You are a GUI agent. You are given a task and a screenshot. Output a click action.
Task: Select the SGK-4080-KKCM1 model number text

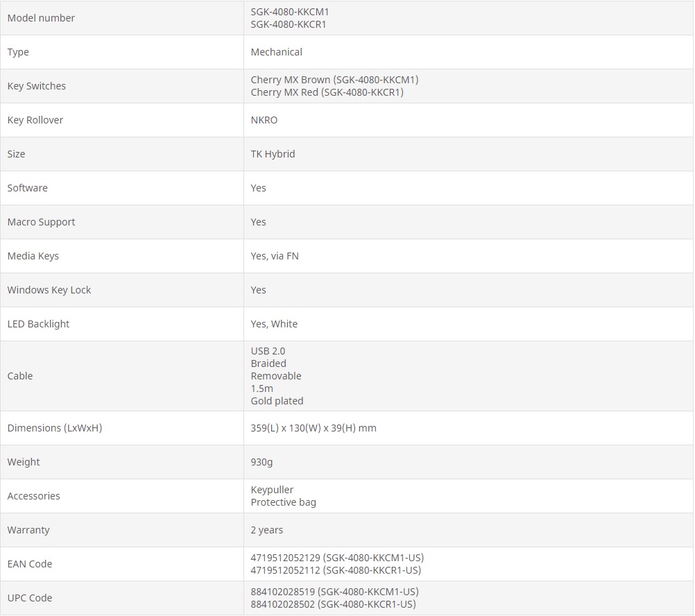[x=289, y=12]
